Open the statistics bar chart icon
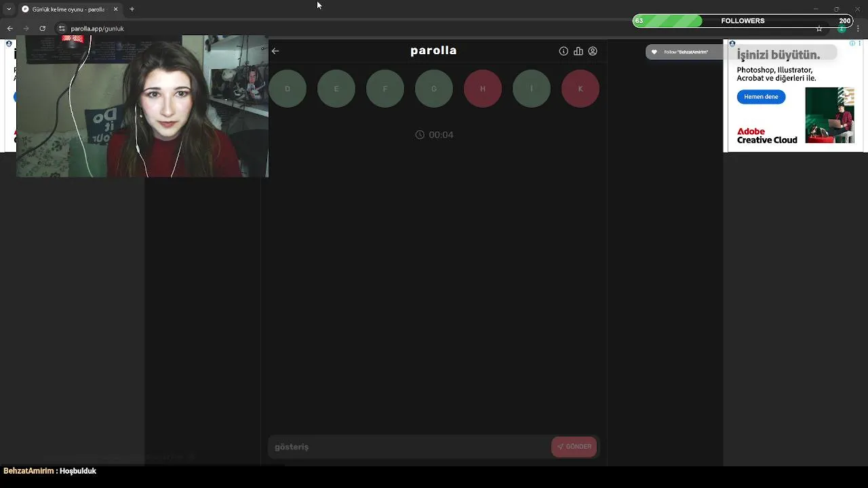 pos(578,51)
